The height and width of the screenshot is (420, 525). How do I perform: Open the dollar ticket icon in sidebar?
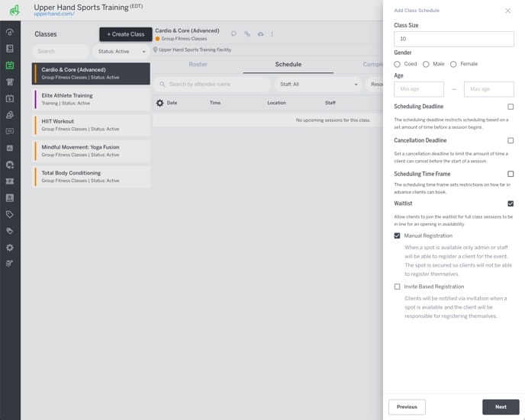(x=10, y=181)
